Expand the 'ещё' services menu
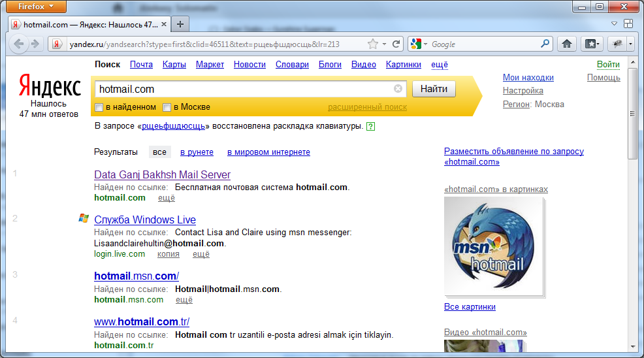Screen dimensions: 644x358 pyautogui.click(x=440, y=65)
